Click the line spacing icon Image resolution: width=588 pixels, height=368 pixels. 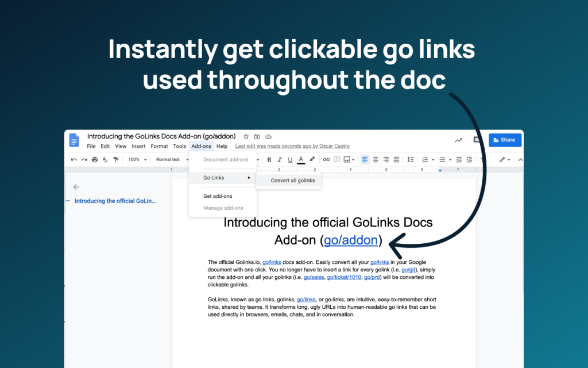tap(411, 160)
